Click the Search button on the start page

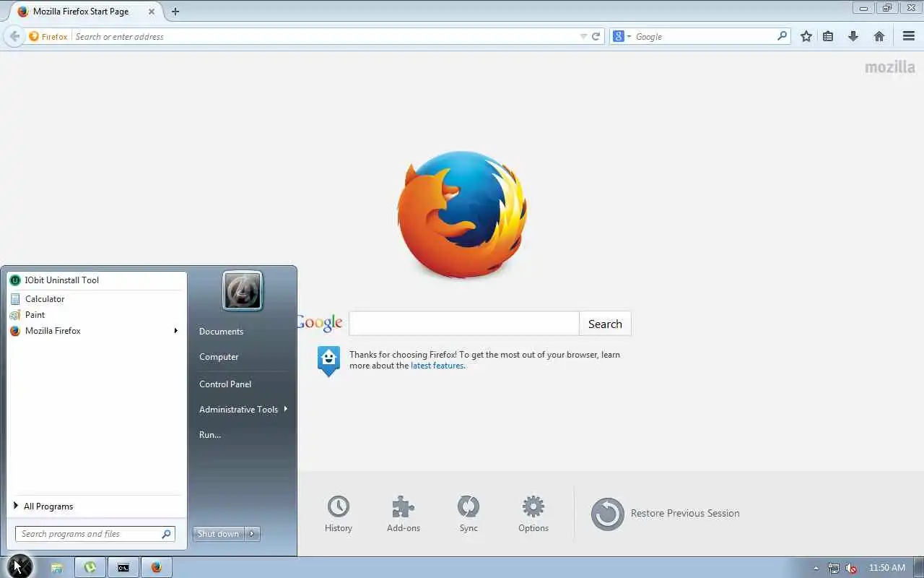coord(605,324)
